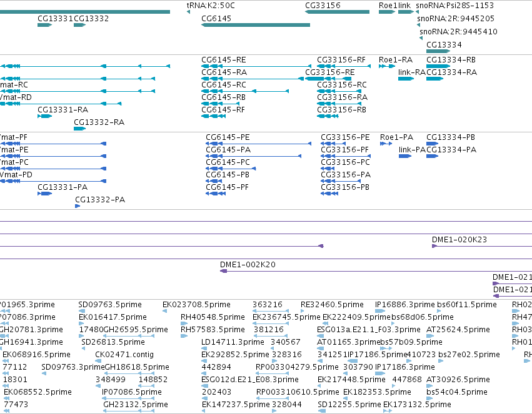Select EST bs60f11.5prime

click(467, 305)
